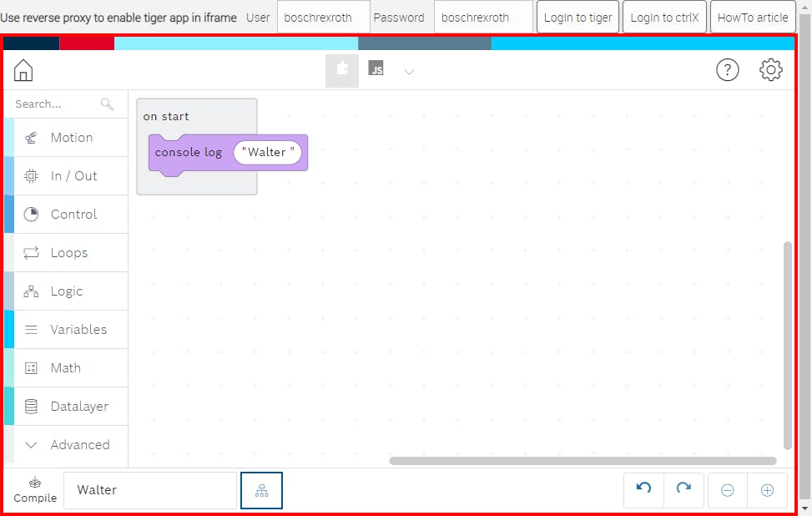Screen dimensions: 812x516
Task: Click the User input field
Action: tap(324, 18)
